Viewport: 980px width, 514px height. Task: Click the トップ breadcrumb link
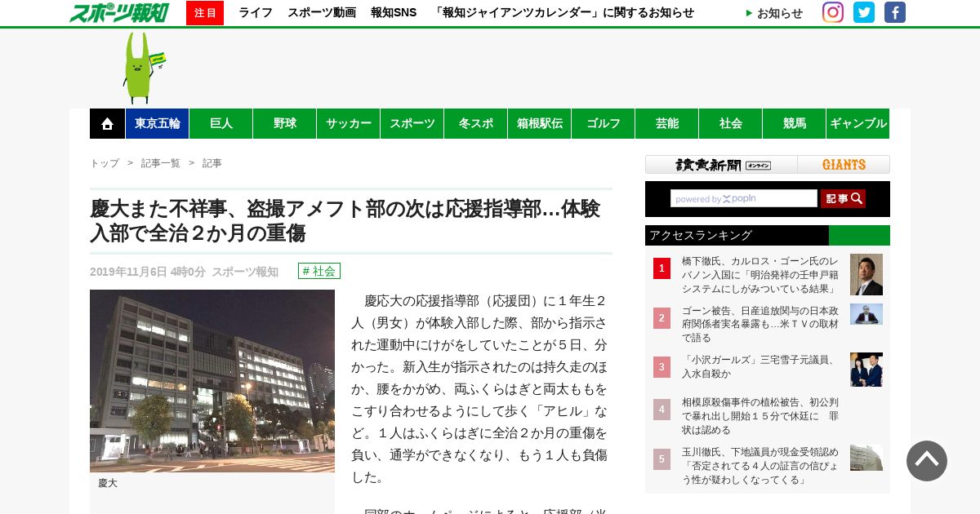click(x=105, y=163)
